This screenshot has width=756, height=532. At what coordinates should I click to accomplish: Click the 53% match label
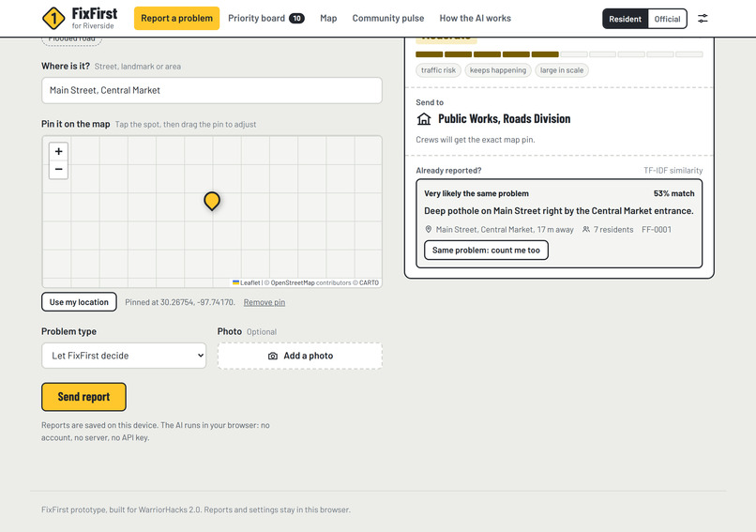pyautogui.click(x=674, y=193)
